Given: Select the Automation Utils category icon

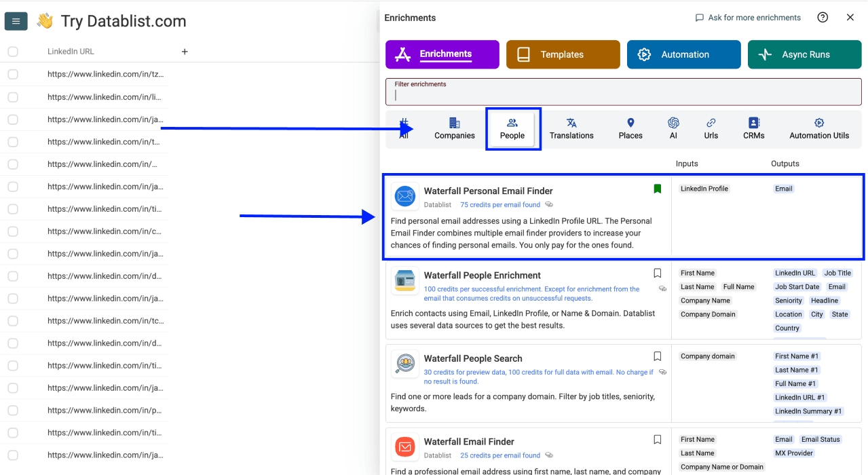Looking at the screenshot, I should pyautogui.click(x=819, y=128).
